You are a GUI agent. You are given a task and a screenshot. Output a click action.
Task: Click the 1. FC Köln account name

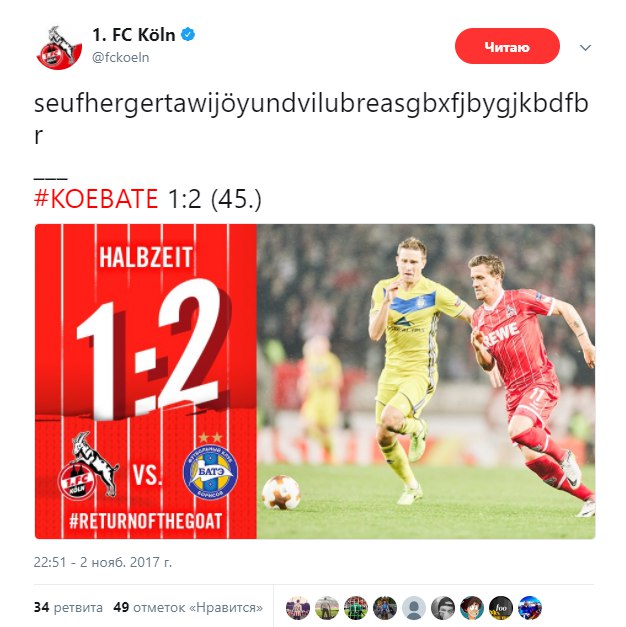click(x=134, y=35)
